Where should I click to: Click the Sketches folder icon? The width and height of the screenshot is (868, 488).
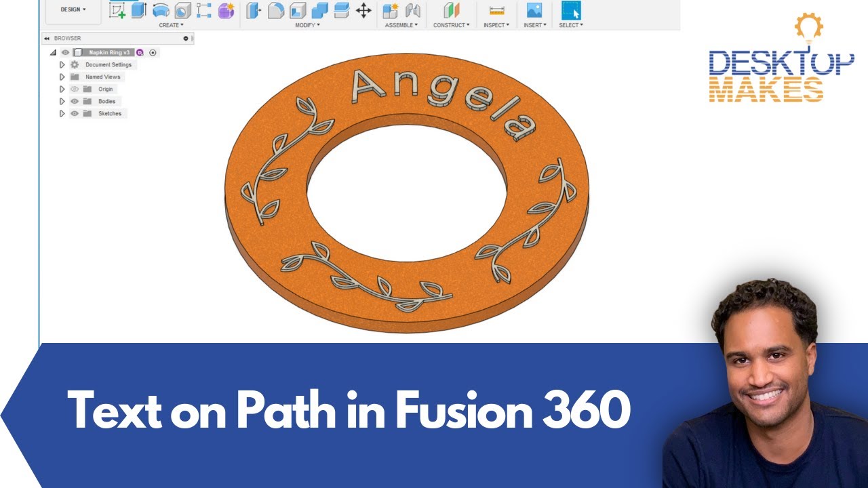(87, 113)
